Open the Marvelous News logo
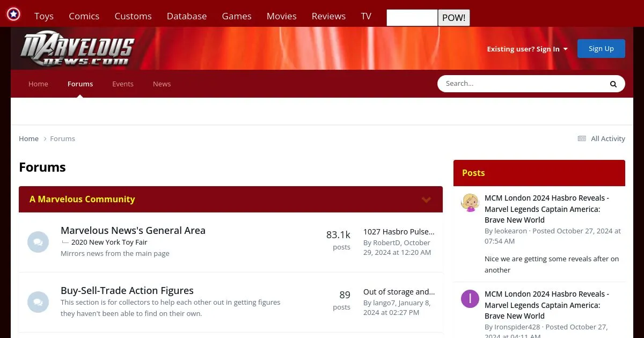 78,49
